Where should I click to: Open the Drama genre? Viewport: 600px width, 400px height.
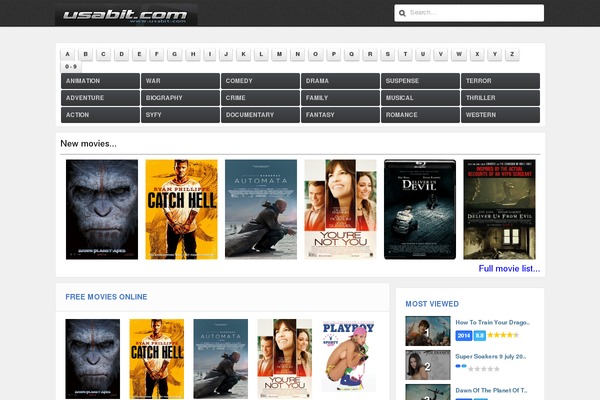point(340,81)
